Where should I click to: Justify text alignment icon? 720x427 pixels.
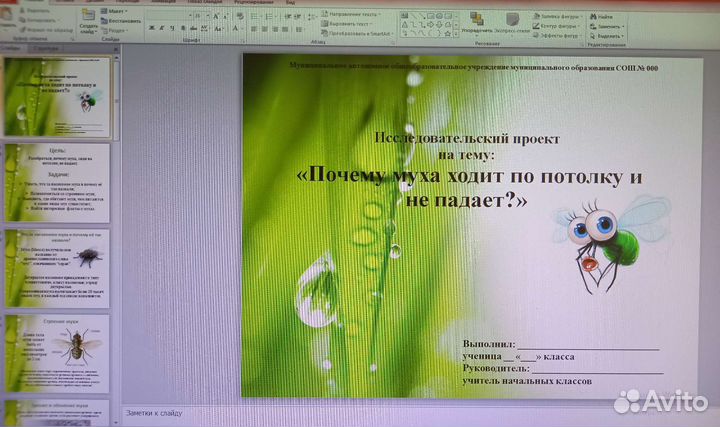(x=285, y=29)
